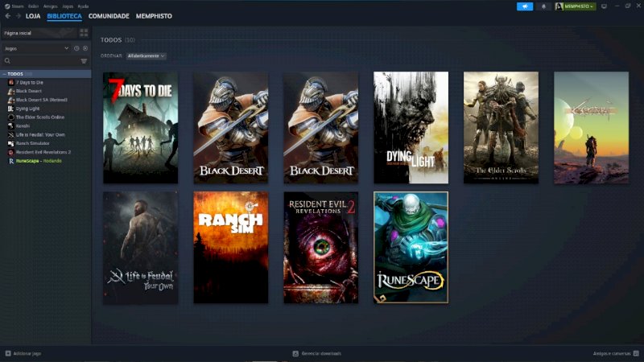Click the add game plus icon
644x362 pixels.
click(8, 353)
